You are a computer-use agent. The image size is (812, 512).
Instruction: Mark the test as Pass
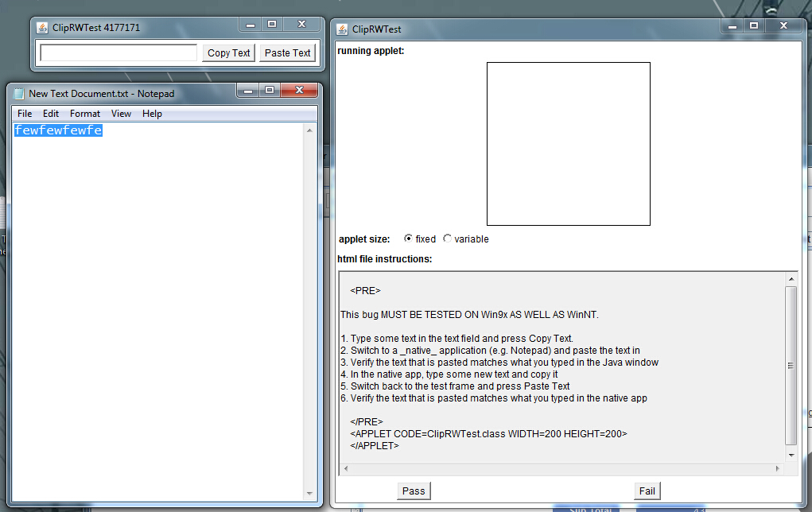414,491
